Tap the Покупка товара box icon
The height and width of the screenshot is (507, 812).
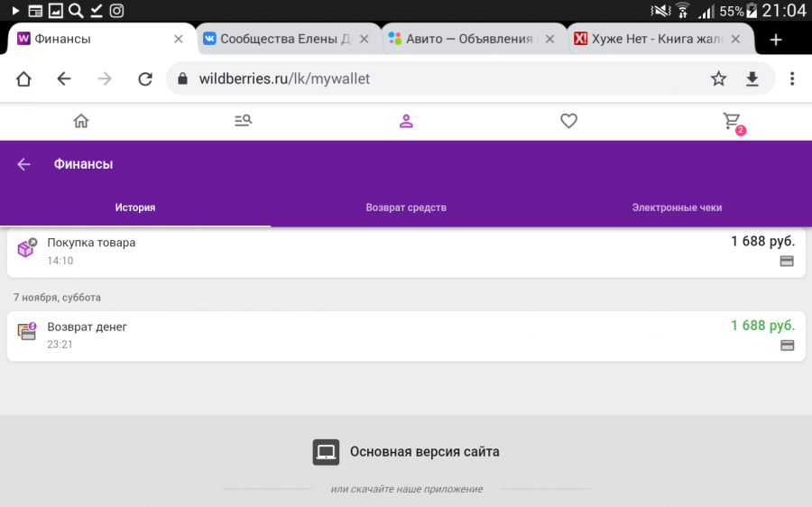tap(27, 247)
